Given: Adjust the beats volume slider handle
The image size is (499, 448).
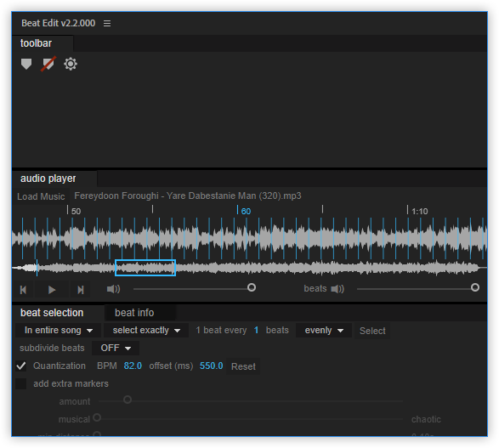Looking at the screenshot, I should point(475,287).
